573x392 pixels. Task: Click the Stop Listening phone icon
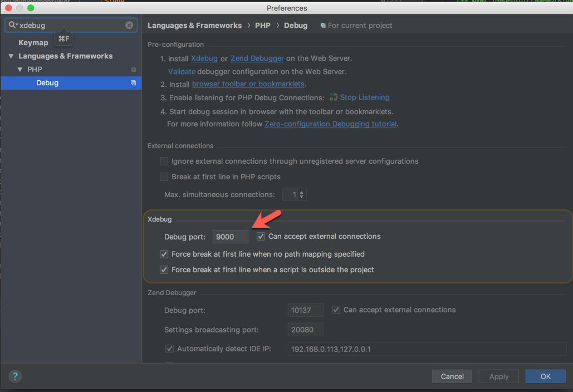(x=333, y=97)
